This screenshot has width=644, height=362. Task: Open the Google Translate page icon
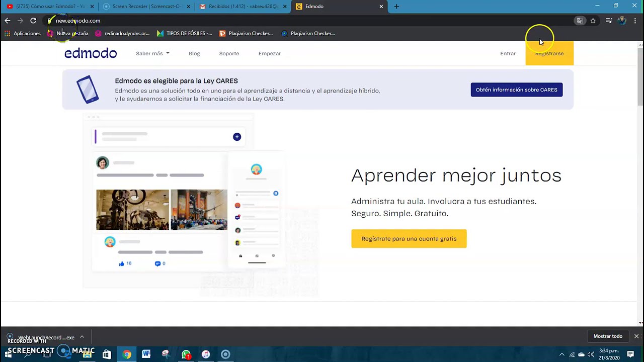pyautogui.click(x=580, y=21)
